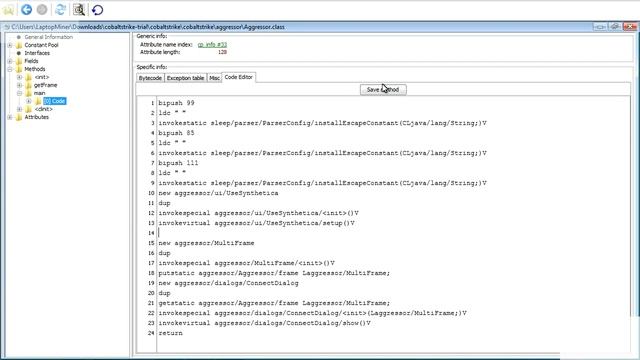Place cursor on empty line 14
The height and width of the screenshot is (360, 640).
392,233
